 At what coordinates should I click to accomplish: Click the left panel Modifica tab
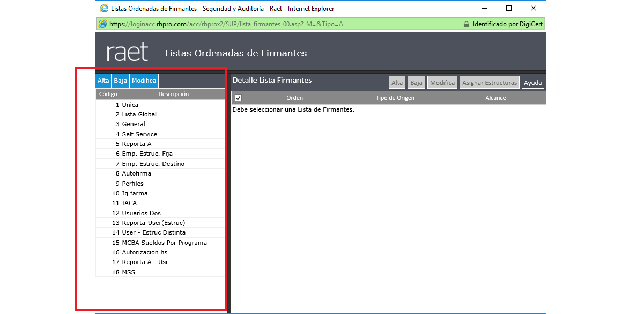[x=144, y=81]
